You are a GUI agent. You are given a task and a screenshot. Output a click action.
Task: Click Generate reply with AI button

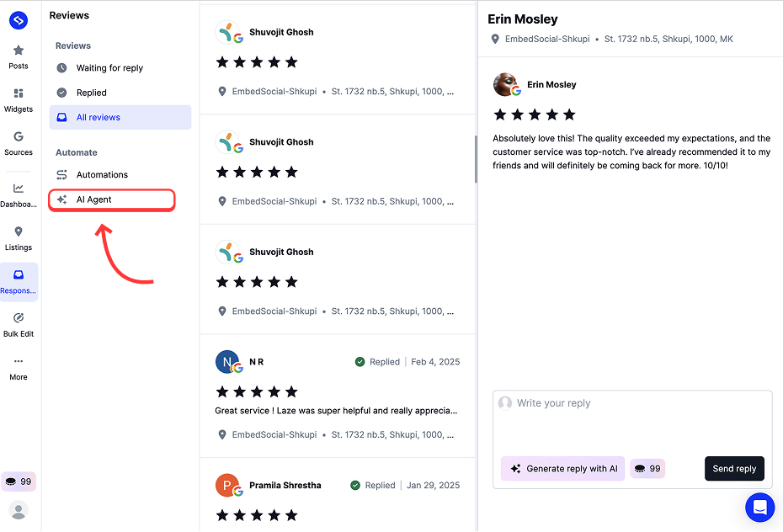click(x=562, y=469)
